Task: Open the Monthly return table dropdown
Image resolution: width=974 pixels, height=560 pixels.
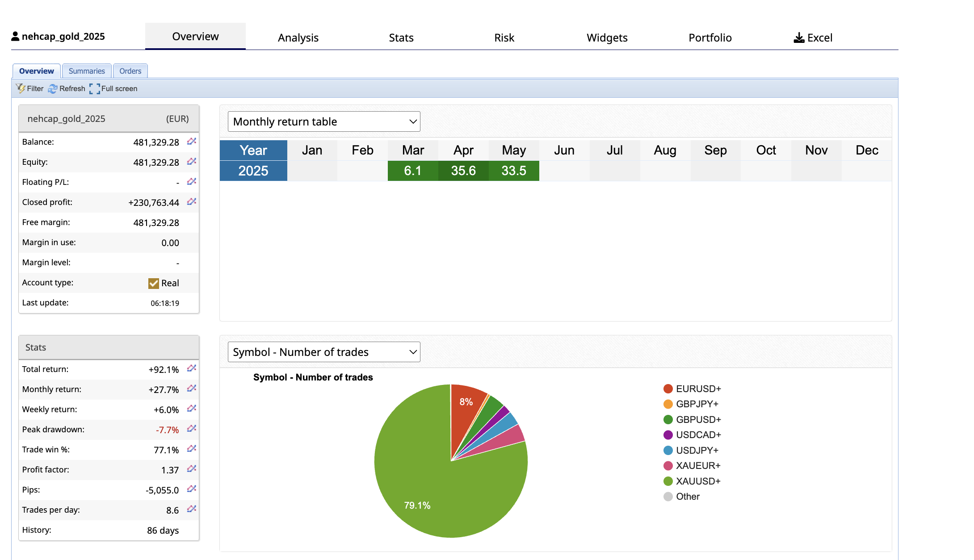Action: click(x=324, y=121)
